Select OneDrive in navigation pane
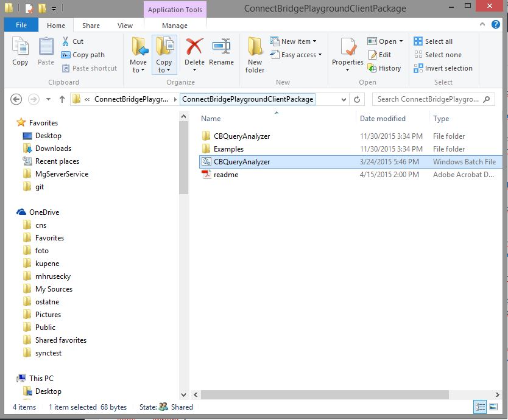The image size is (508, 420). (x=44, y=212)
